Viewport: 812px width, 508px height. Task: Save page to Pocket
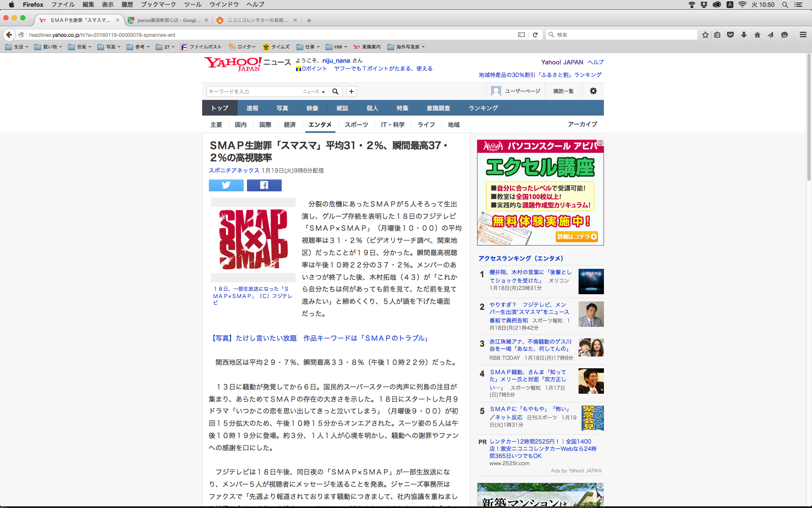coord(730,35)
